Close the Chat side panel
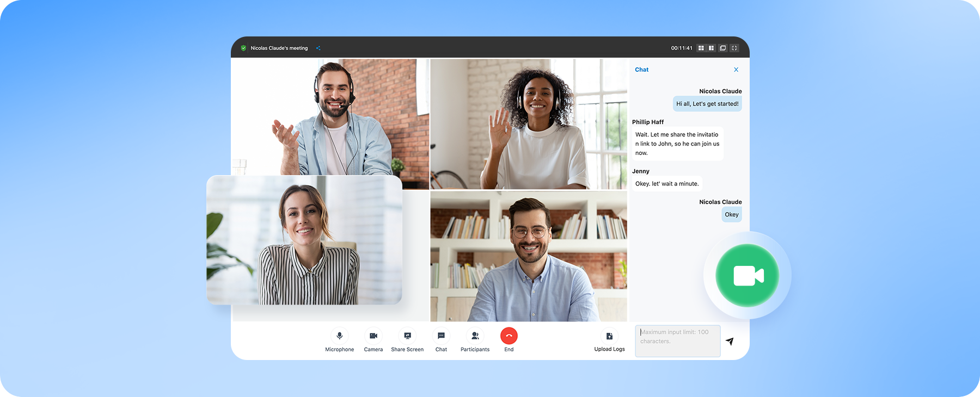 [x=736, y=70]
